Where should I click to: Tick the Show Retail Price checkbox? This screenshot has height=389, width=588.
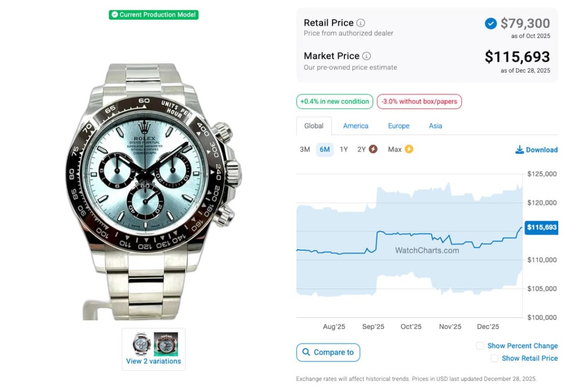click(494, 359)
